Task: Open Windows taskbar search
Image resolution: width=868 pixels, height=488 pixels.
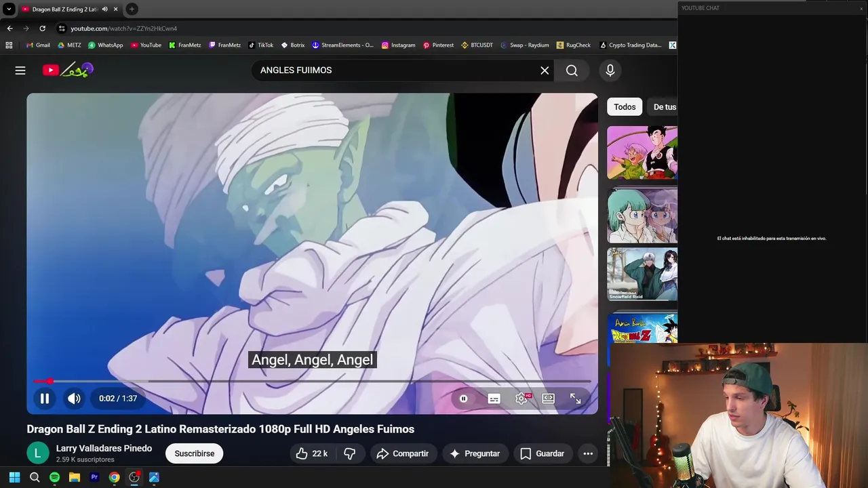Action: click(x=35, y=477)
